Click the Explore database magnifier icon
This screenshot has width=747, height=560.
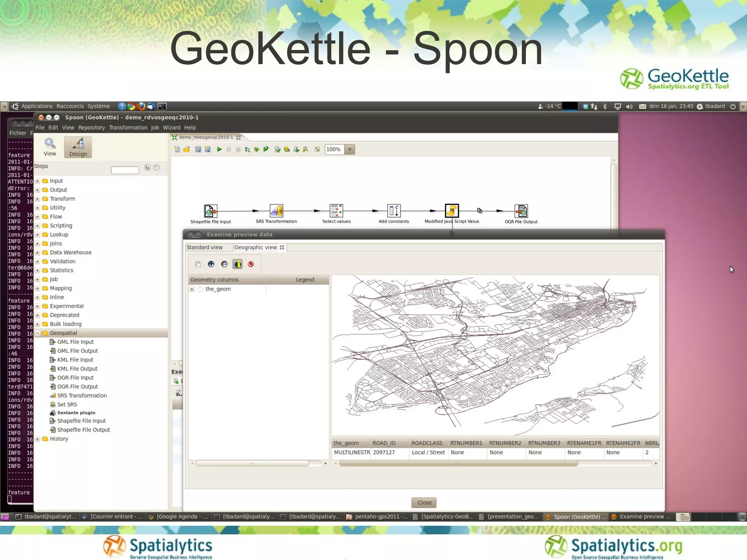306,149
